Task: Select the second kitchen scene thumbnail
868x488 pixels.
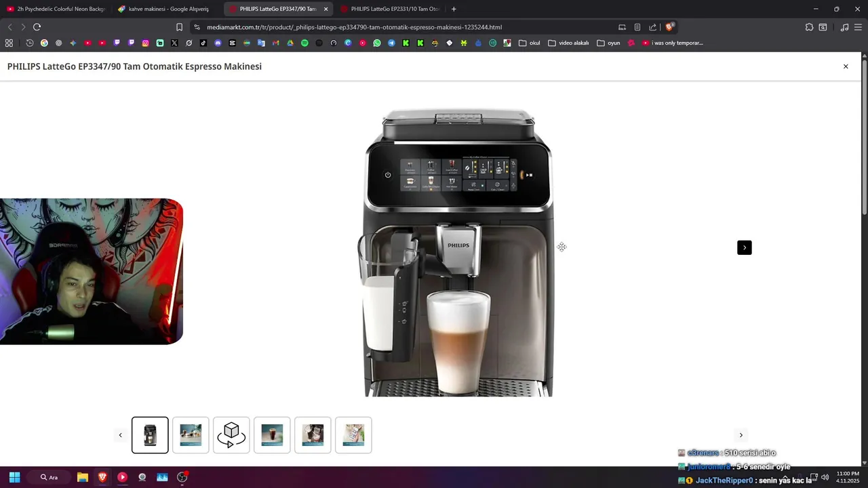Action: coord(191,435)
